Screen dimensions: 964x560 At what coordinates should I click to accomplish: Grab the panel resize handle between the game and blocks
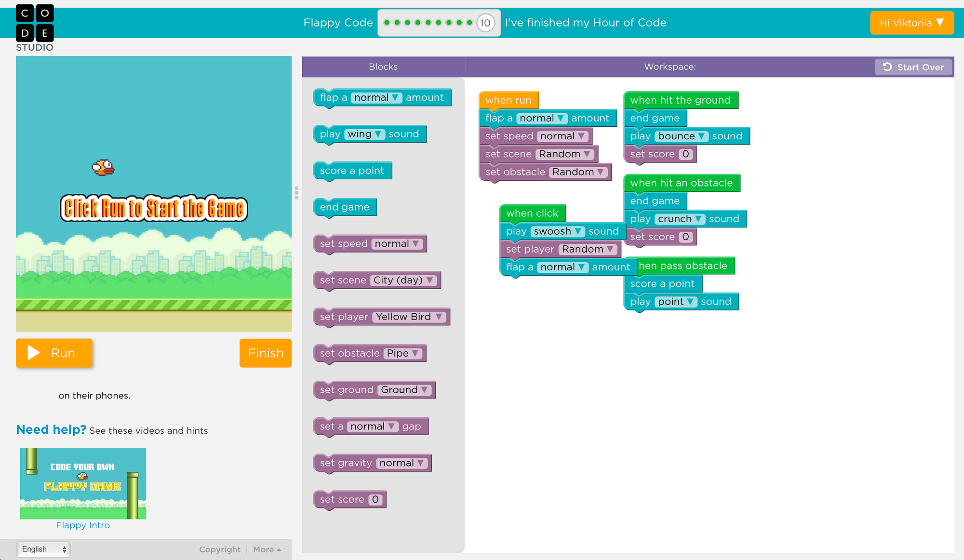click(296, 193)
